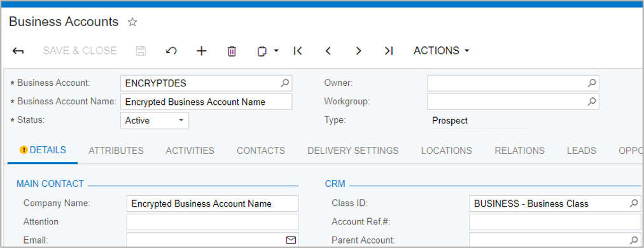Click the clipboard copy-paste icon
This screenshot has height=248, width=644.
262,52
